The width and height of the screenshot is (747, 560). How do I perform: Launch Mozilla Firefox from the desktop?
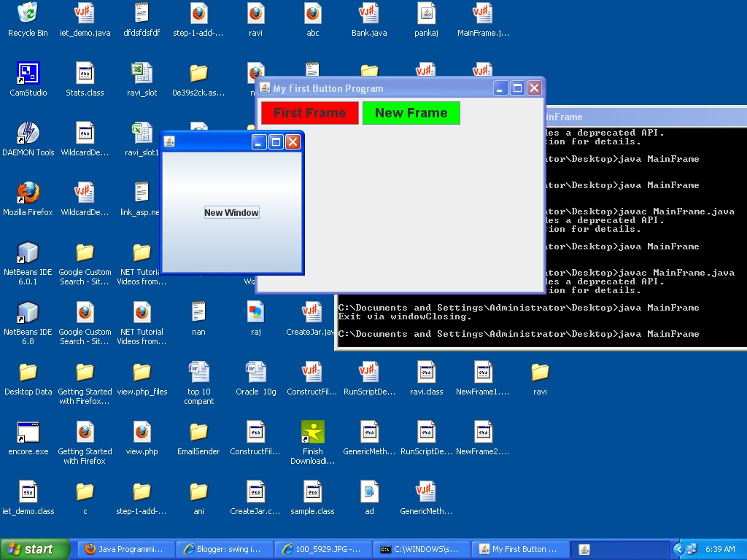coord(28,193)
